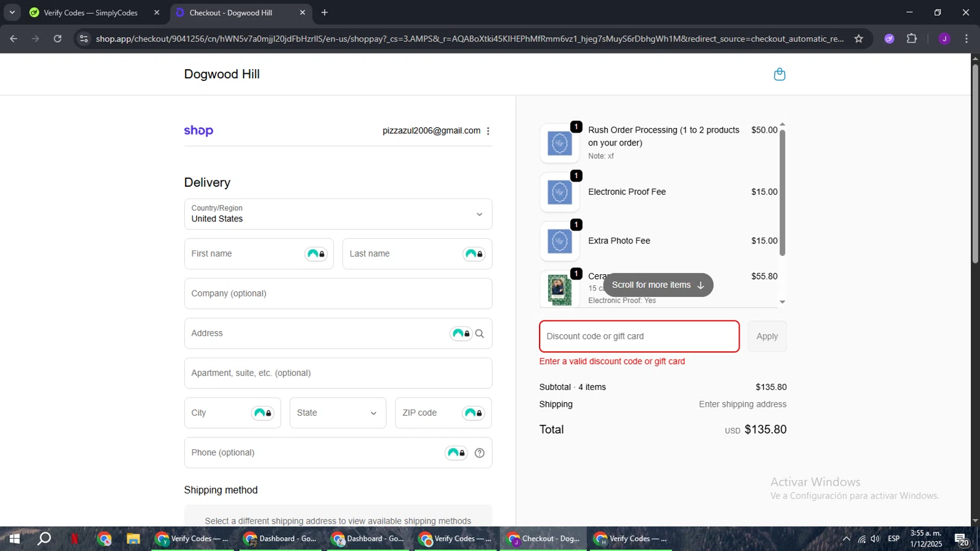980x551 pixels.
Task: Go back to previous page
Action: (x=14, y=39)
